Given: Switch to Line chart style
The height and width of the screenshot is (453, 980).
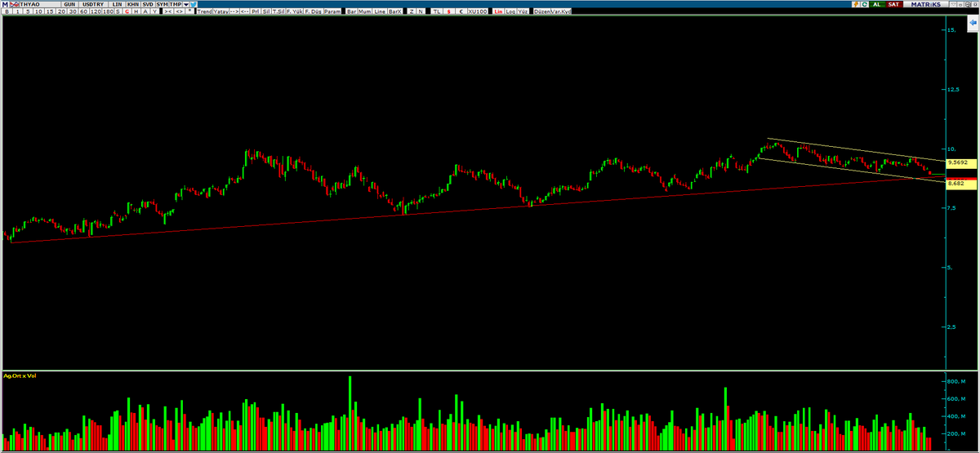Looking at the screenshot, I should coord(380,11).
